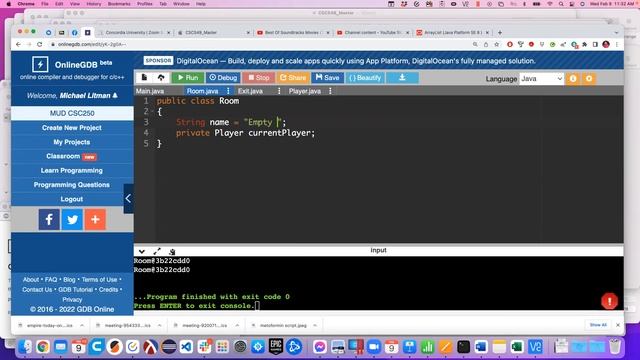Switch to Exit.java tab
The height and width of the screenshot is (360, 640).
click(x=250, y=91)
